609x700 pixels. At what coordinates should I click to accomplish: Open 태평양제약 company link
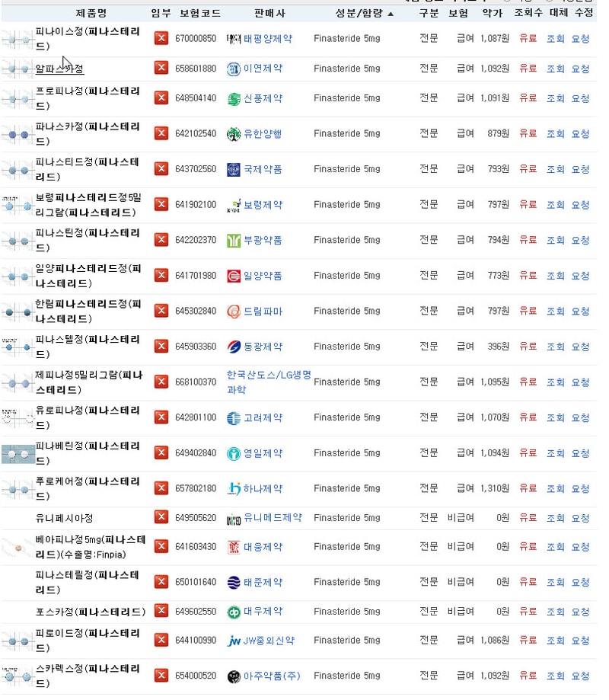tap(268, 39)
